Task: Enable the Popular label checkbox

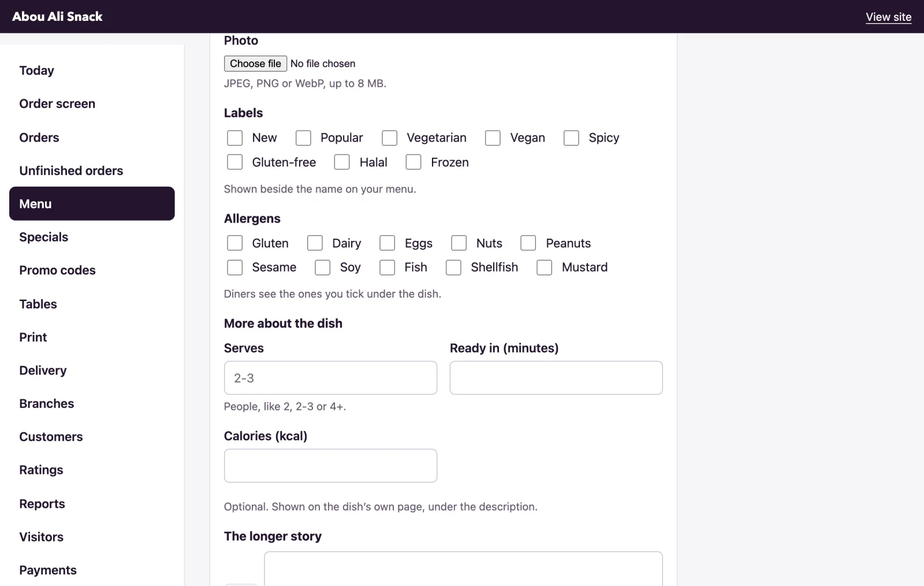Action: pyautogui.click(x=303, y=138)
